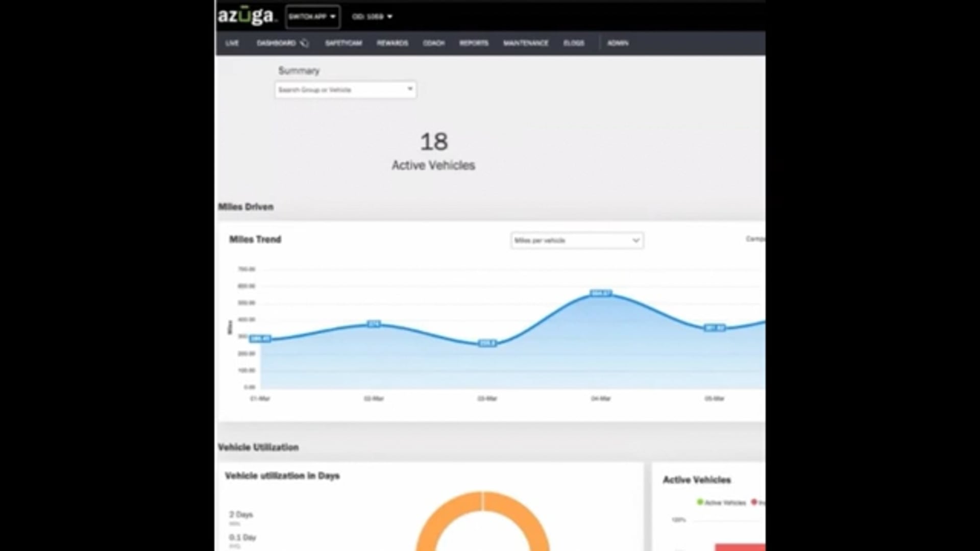Open the Maintenance menu item
The image size is (980, 551).
tap(526, 43)
